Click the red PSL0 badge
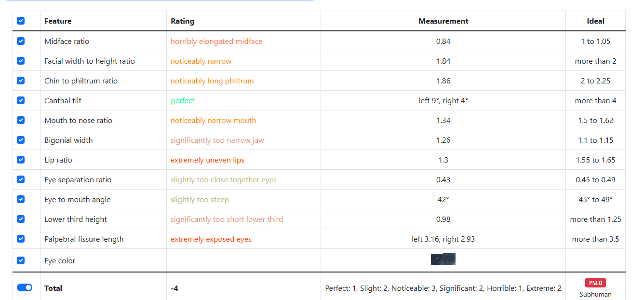The image size is (644, 300). 595,283
